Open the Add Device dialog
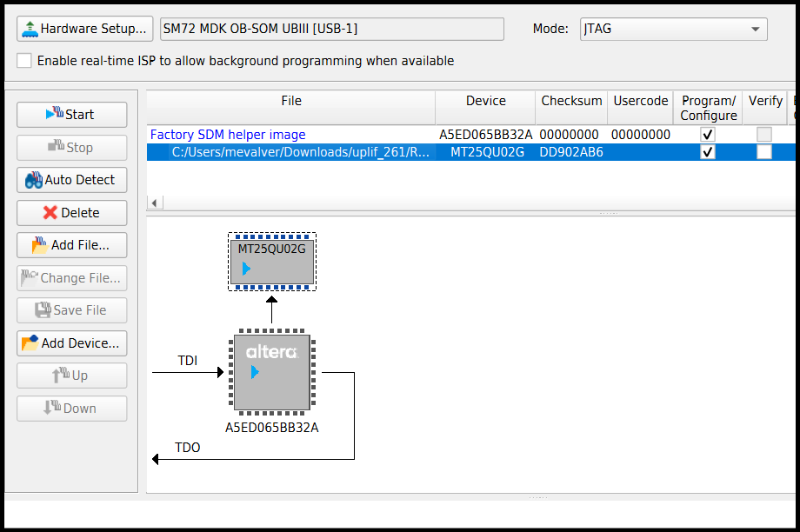This screenshot has width=800, height=532. (x=72, y=343)
